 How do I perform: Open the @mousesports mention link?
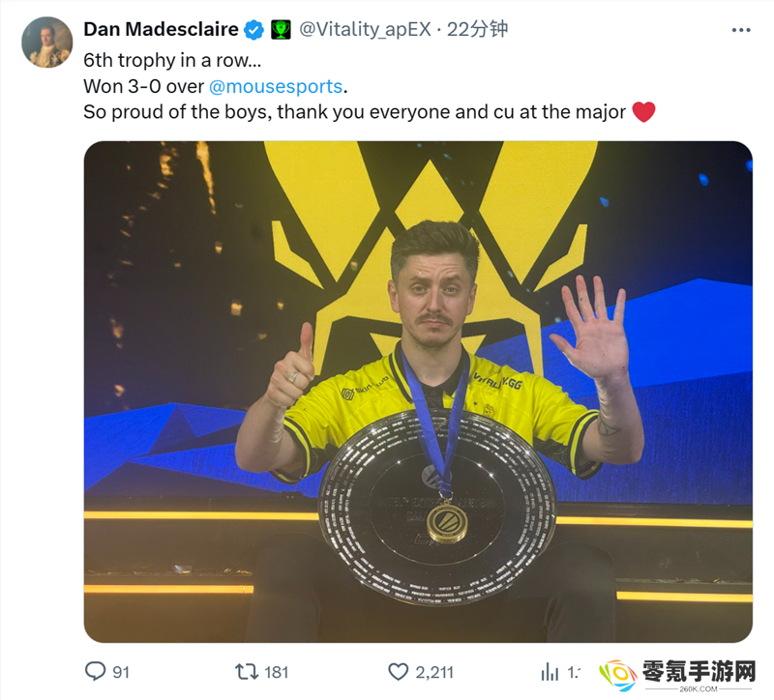pos(276,86)
